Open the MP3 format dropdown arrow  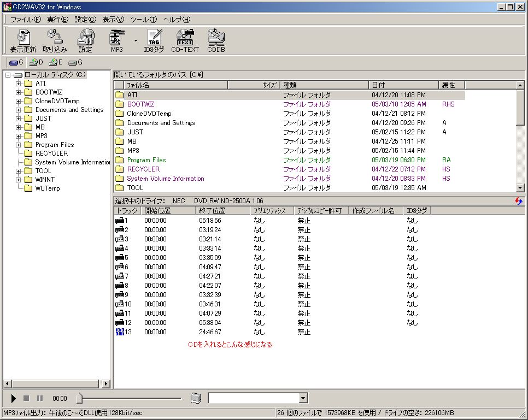click(135, 40)
